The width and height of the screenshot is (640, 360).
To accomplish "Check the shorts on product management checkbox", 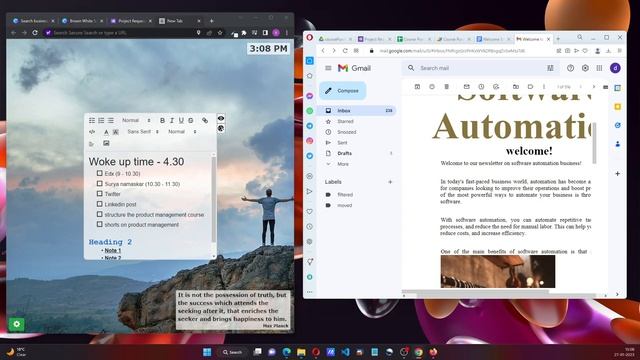I will coord(100,224).
